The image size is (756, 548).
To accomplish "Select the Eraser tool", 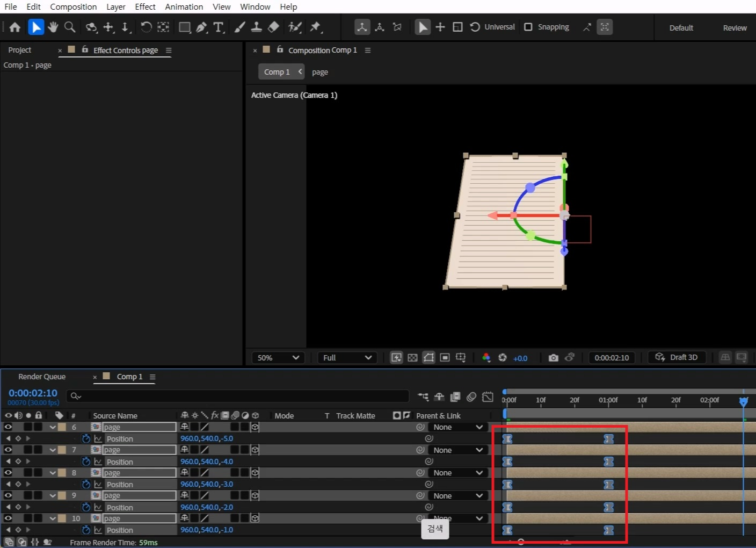I will 273,27.
